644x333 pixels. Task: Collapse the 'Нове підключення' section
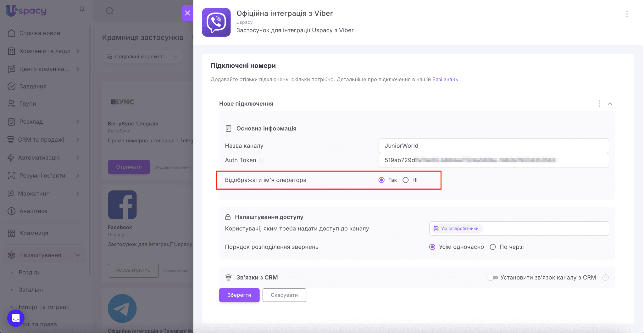(x=610, y=104)
